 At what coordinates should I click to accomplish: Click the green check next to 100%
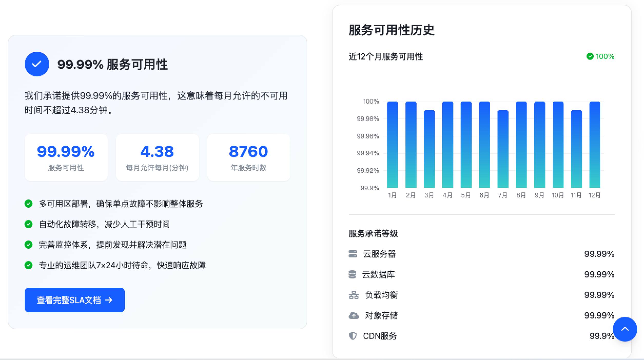click(x=590, y=56)
